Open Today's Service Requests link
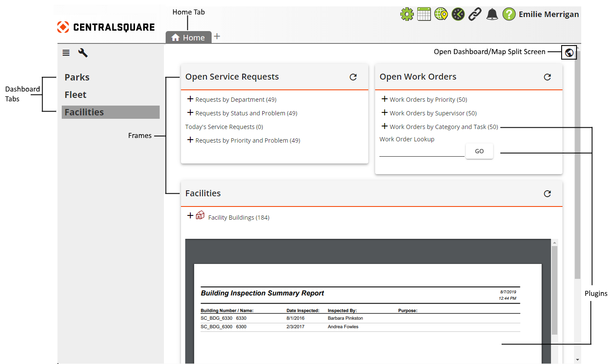Image resolution: width=614 pixels, height=364 pixels. pyautogui.click(x=224, y=127)
